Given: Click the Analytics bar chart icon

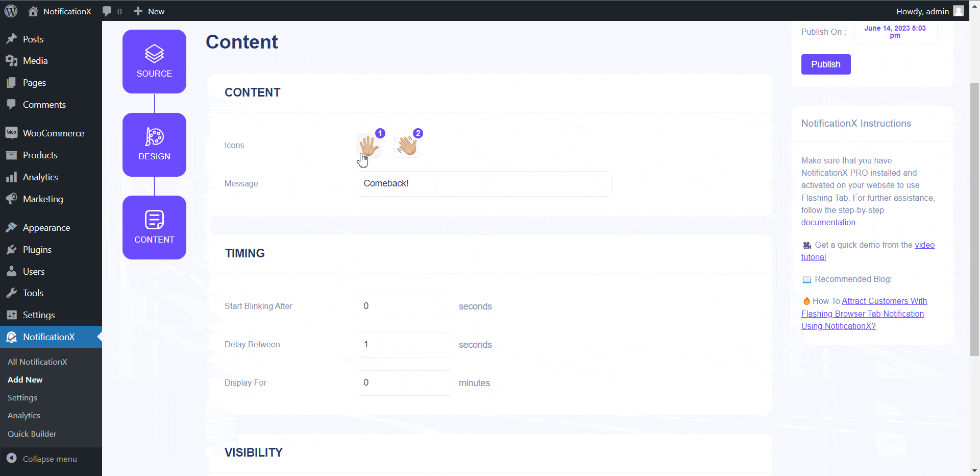Looking at the screenshot, I should click(x=11, y=177).
